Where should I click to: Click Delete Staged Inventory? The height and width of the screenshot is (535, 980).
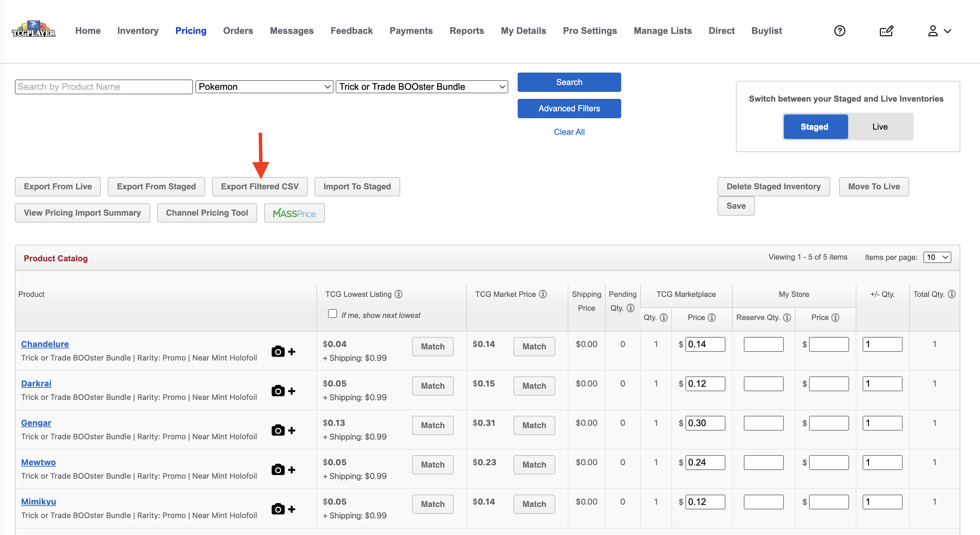774,187
